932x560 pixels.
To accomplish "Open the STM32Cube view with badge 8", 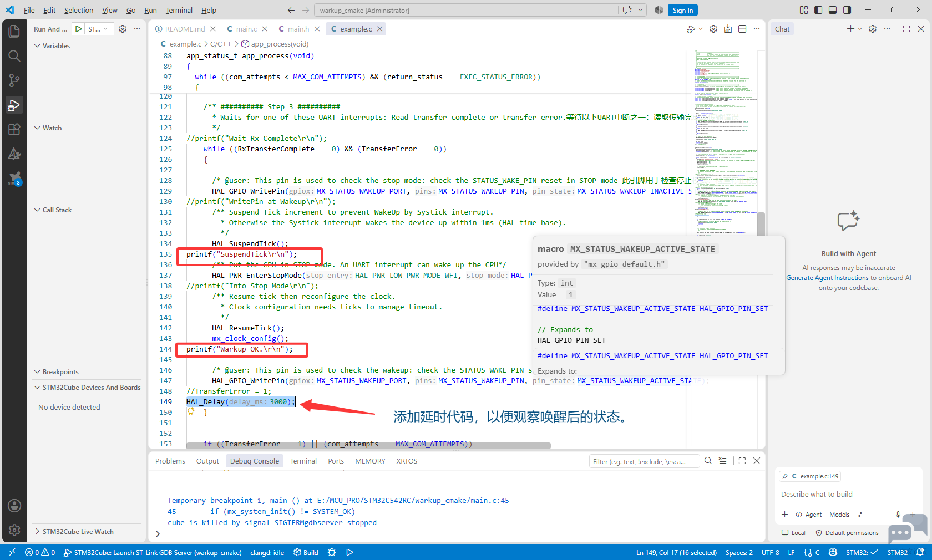I will [x=14, y=179].
